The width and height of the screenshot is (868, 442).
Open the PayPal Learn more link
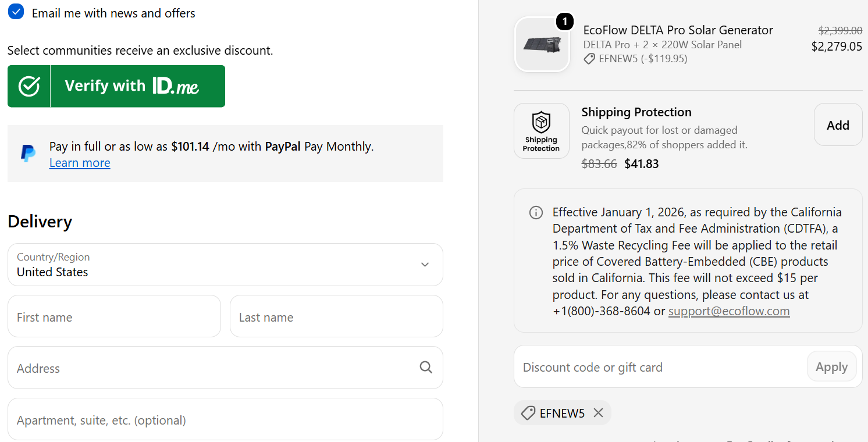click(80, 163)
